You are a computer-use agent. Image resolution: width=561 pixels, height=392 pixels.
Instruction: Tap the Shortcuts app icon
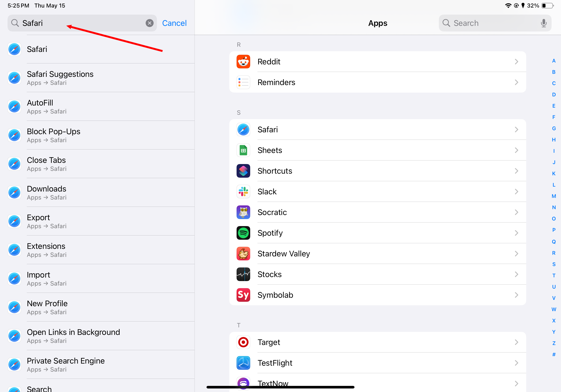coord(243,171)
